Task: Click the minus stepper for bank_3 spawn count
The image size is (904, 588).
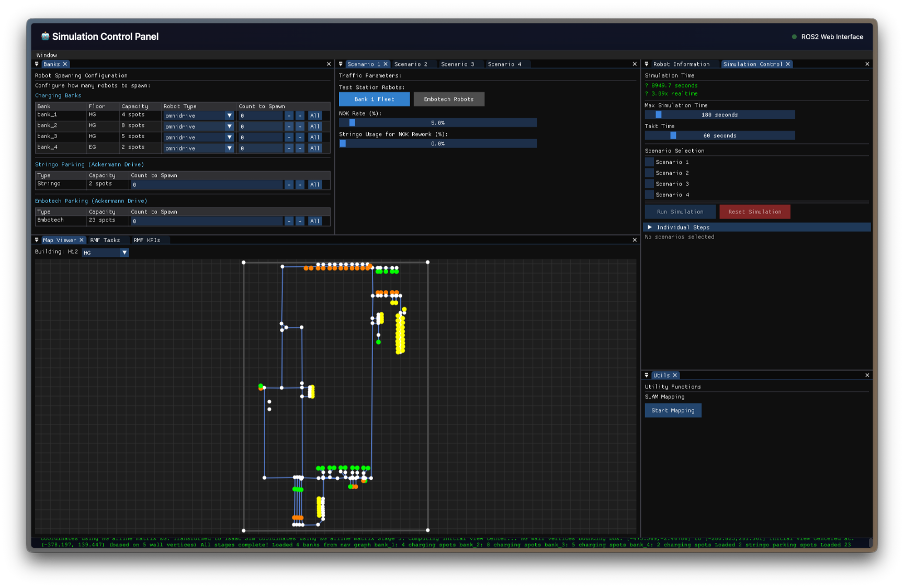Action: pos(289,138)
